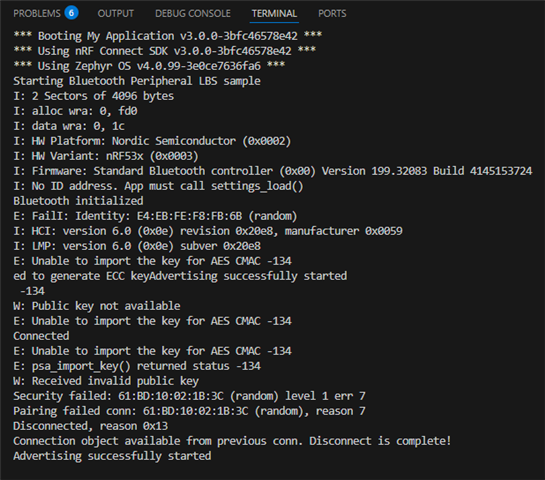The width and height of the screenshot is (545, 480).
Task: Click the Firmware Standard Bluetooth controller line
Action: click(x=272, y=171)
